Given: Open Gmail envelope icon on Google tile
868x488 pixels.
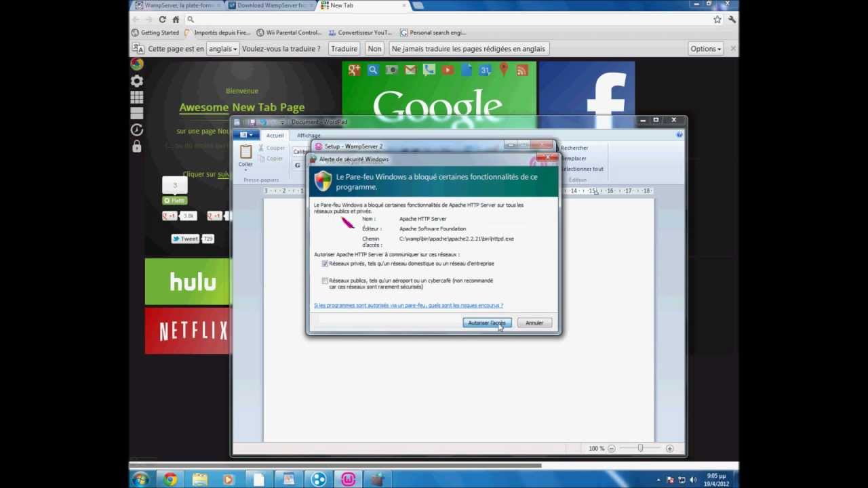Looking at the screenshot, I should [x=410, y=70].
